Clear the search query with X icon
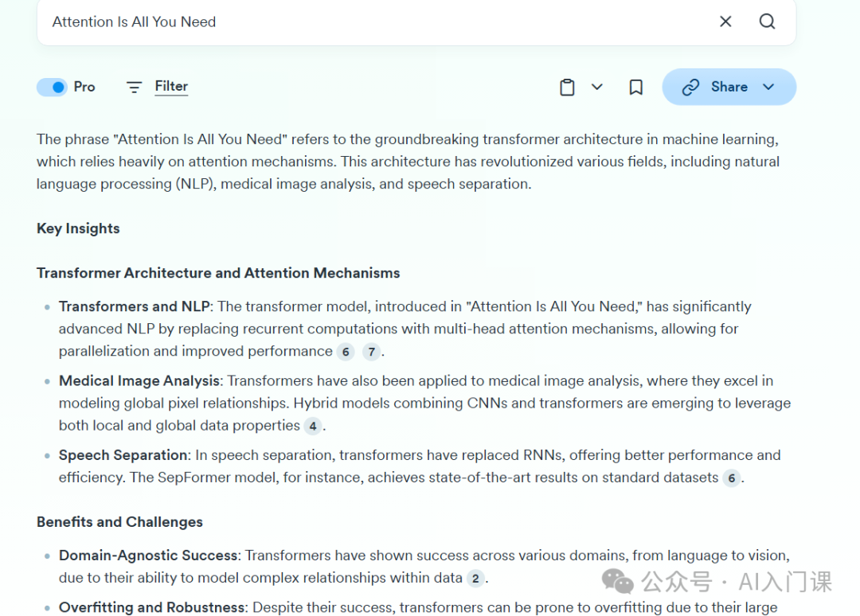 725,21
